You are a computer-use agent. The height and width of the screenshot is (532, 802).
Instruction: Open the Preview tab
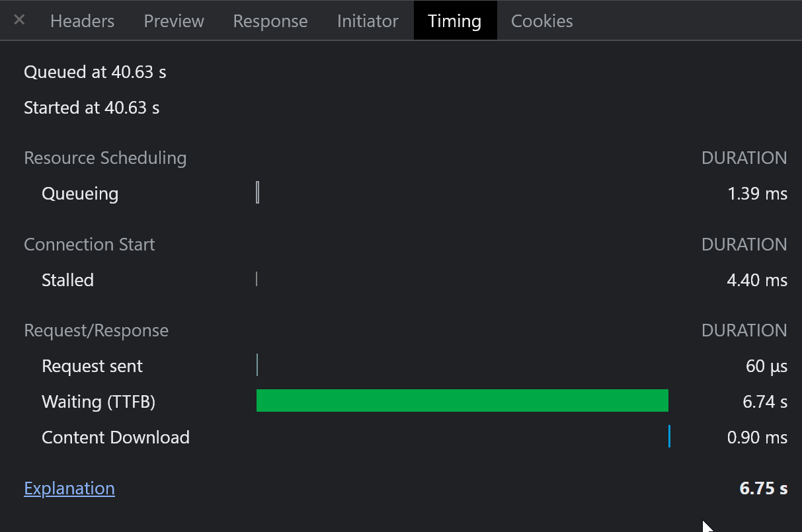point(173,21)
